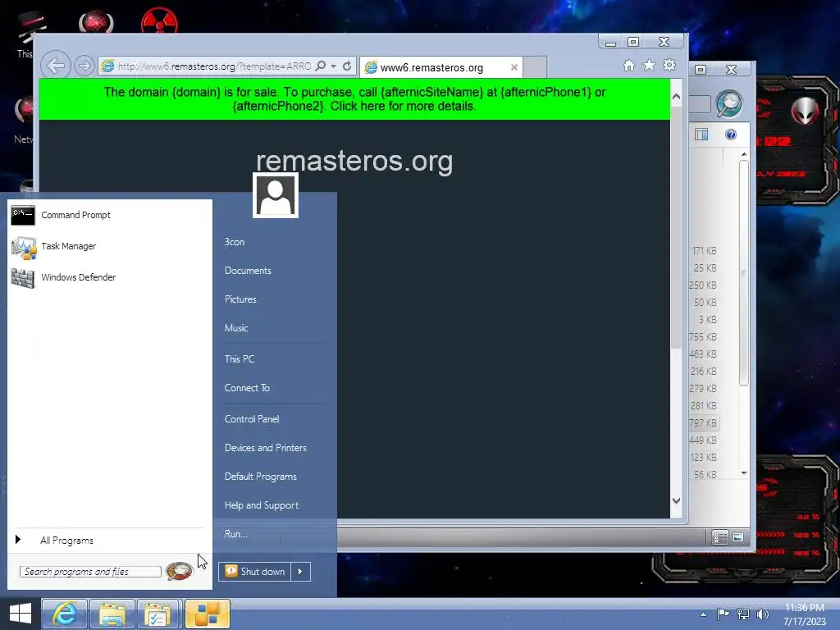Image resolution: width=840 pixels, height=630 pixels.
Task: Click the Shut down button
Action: coord(255,572)
